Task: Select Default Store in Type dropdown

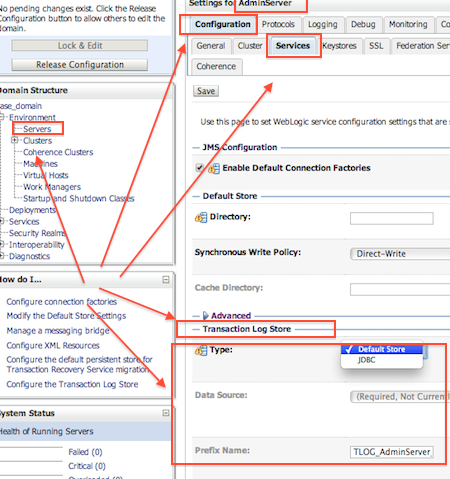Action: click(x=382, y=349)
